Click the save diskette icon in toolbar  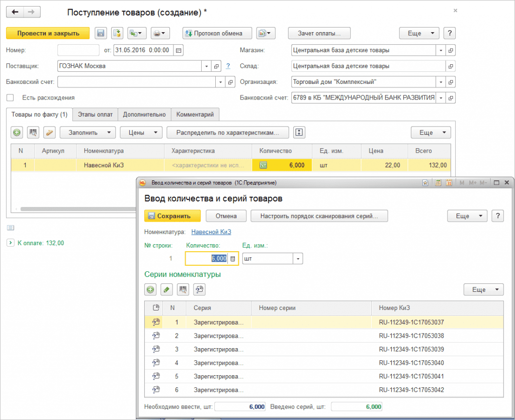[x=101, y=33]
